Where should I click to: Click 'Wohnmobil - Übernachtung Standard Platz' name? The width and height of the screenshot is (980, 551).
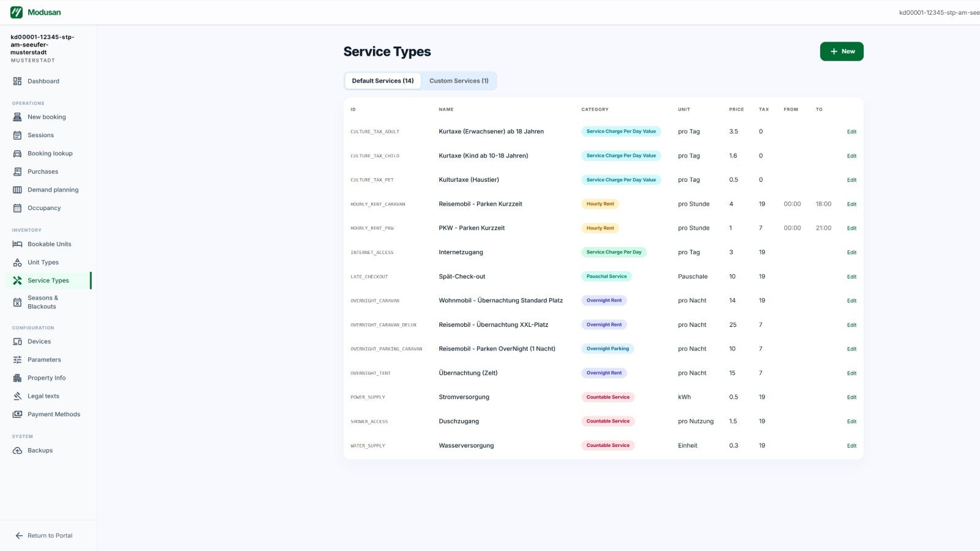coord(500,301)
